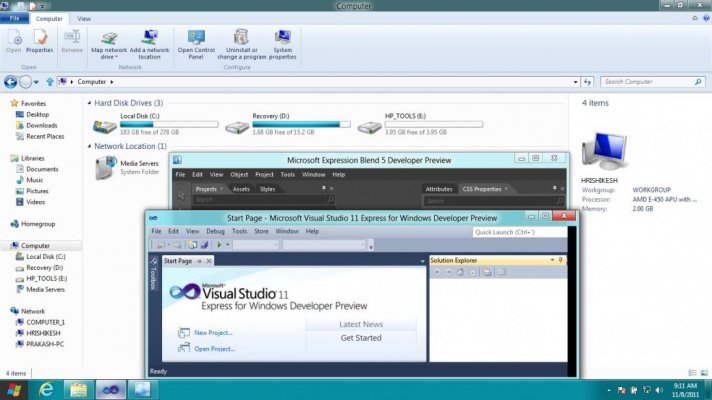Select the Local Disk (C:) drive icon

pos(104,126)
